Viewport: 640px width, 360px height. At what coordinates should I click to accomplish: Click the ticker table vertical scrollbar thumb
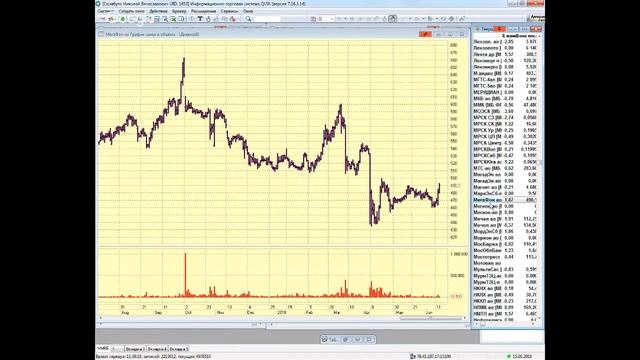[541, 162]
